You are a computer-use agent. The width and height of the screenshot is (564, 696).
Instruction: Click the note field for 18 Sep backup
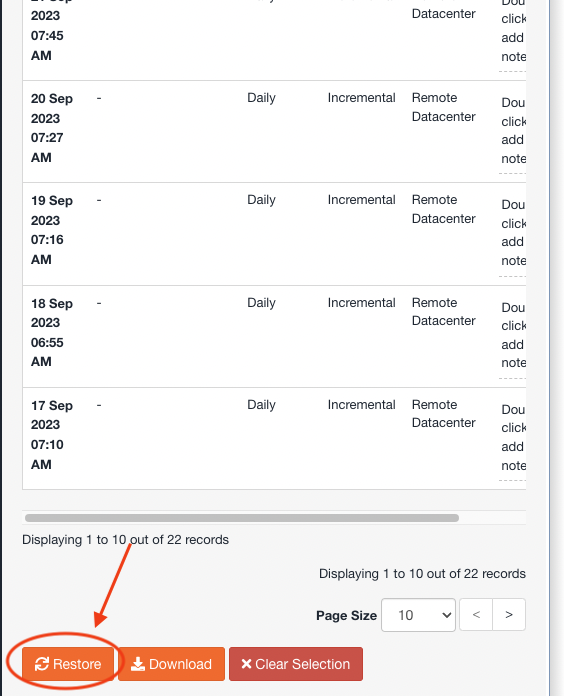pos(513,336)
